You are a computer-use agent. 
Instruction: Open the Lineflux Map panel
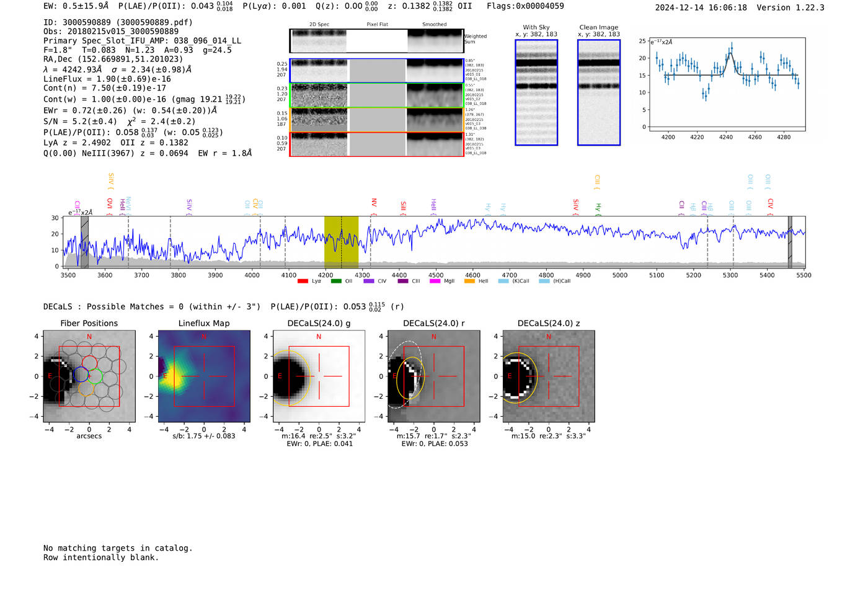[204, 376]
